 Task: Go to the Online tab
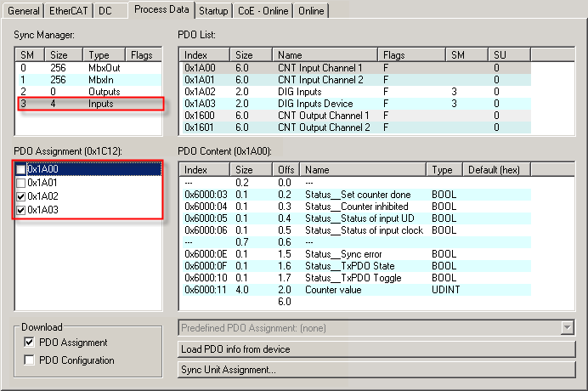(x=311, y=10)
